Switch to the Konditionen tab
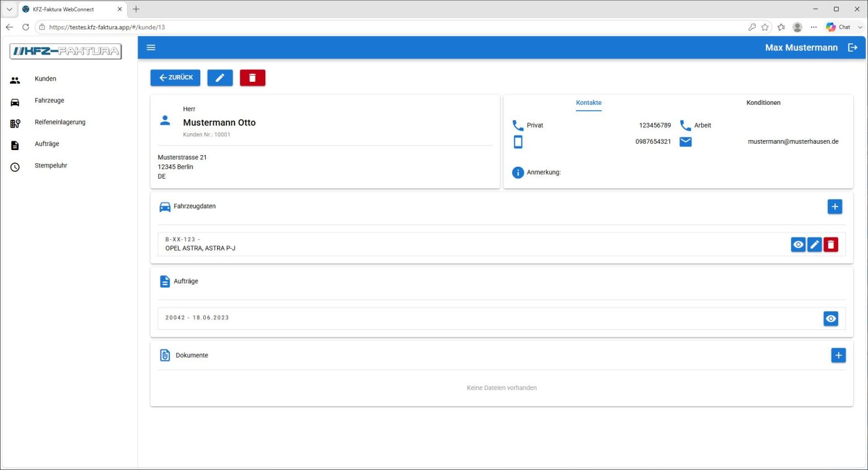 point(763,103)
